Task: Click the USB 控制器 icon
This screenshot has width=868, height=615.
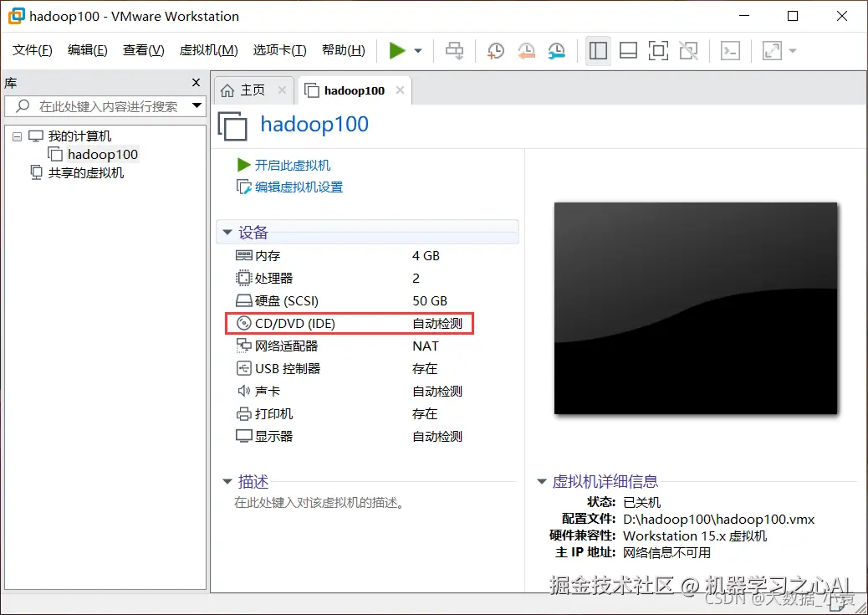Action: coord(243,368)
